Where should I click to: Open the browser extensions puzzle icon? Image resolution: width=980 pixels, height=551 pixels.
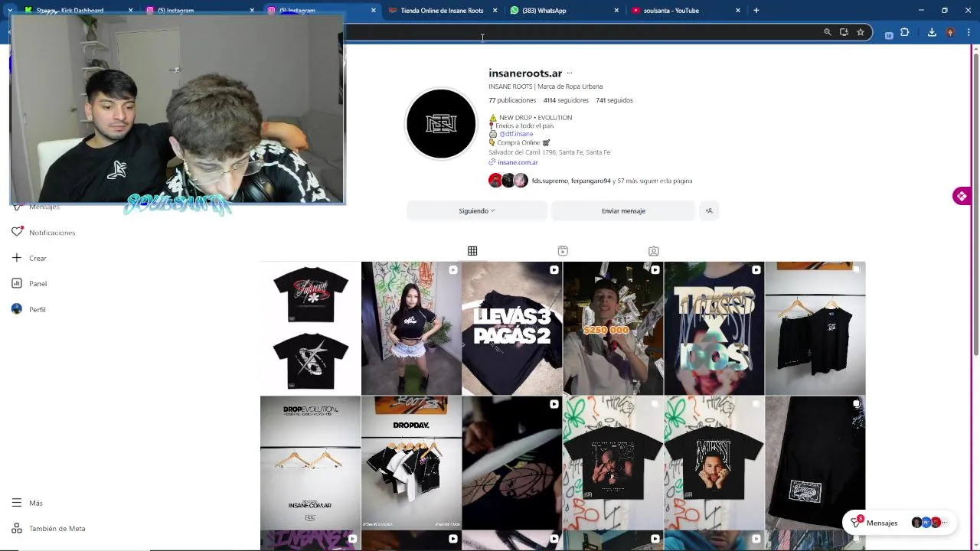[x=905, y=32]
